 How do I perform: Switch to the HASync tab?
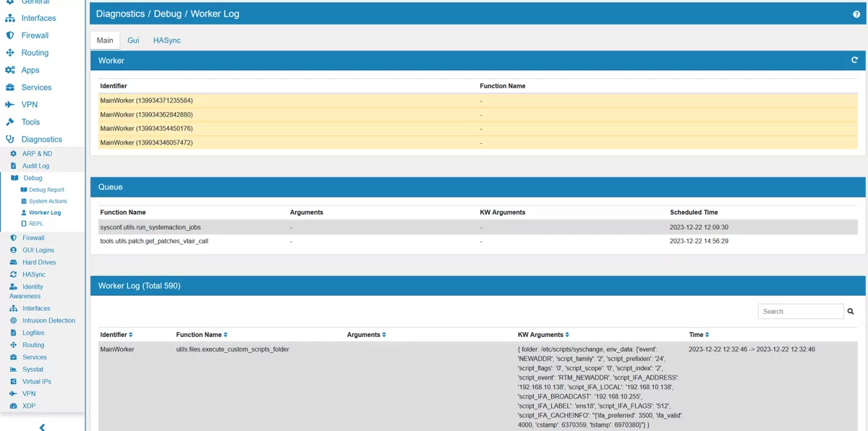click(167, 40)
